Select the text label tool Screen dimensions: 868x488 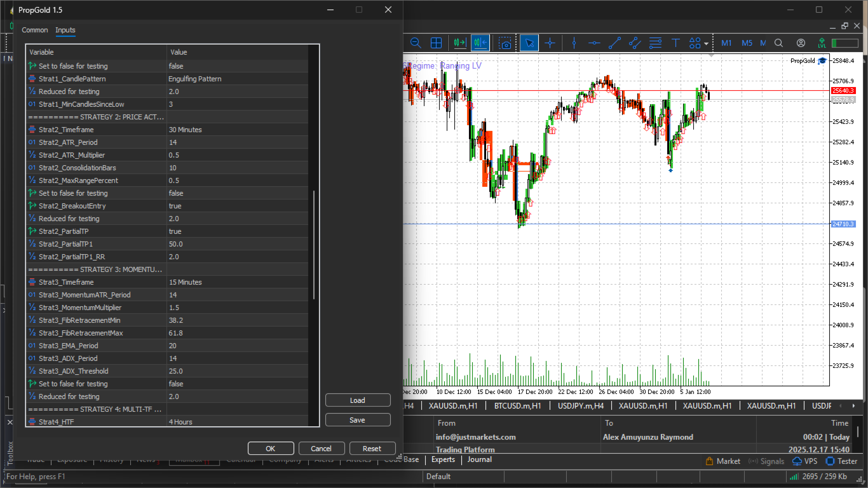click(x=675, y=43)
